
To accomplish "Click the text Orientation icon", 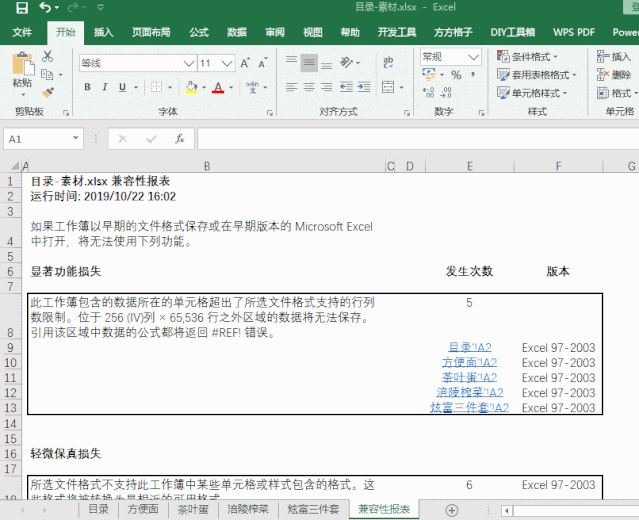I will click(x=346, y=62).
